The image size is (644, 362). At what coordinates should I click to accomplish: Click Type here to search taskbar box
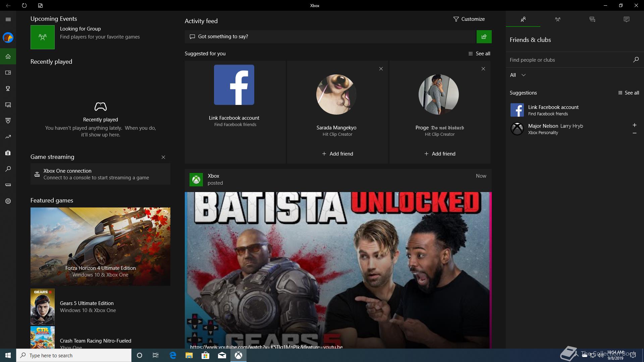(74, 355)
